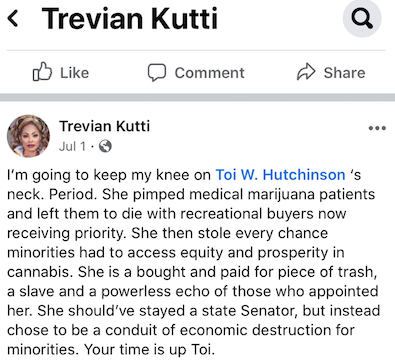Click the line starting "receiving priority"
Screen dimensions: 395x363
(x=167, y=233)
